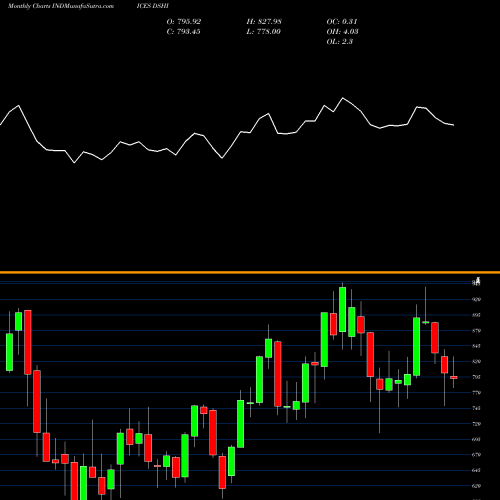
Task: Click the 'OL: 2.3' reading
Action: pyautogui.click(x=339, y=42)
